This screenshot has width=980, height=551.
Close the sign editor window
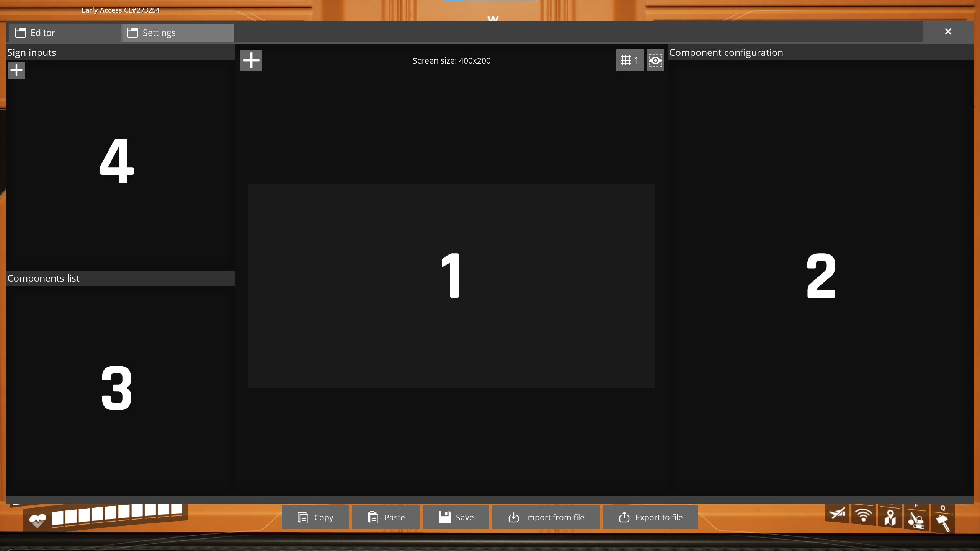click(948, 32)
